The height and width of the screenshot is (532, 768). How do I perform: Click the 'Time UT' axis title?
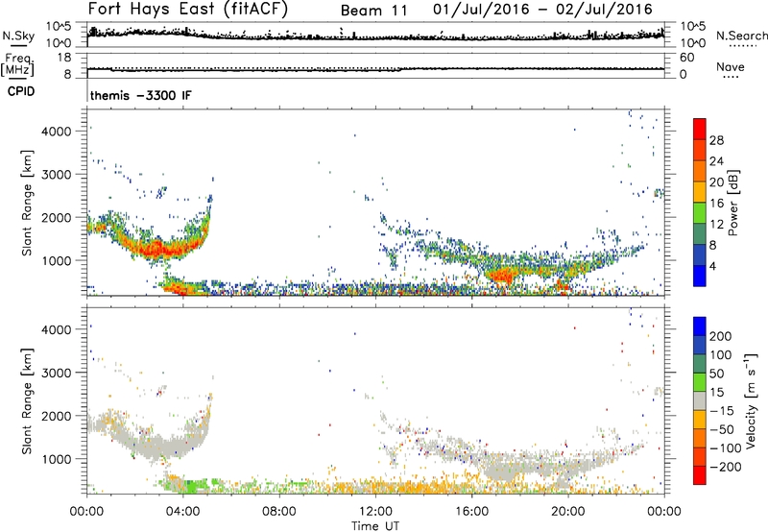tap(375, 526)
